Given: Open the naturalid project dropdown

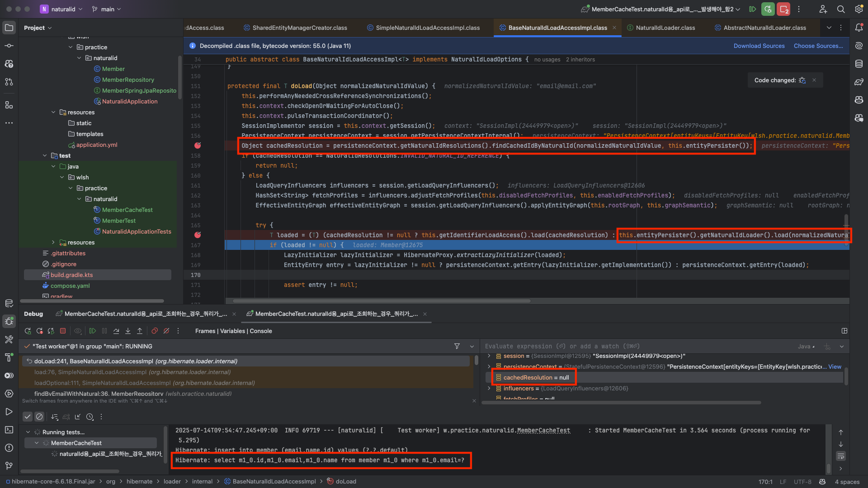Looking at the screenshot, I should (x=61, y=9).
